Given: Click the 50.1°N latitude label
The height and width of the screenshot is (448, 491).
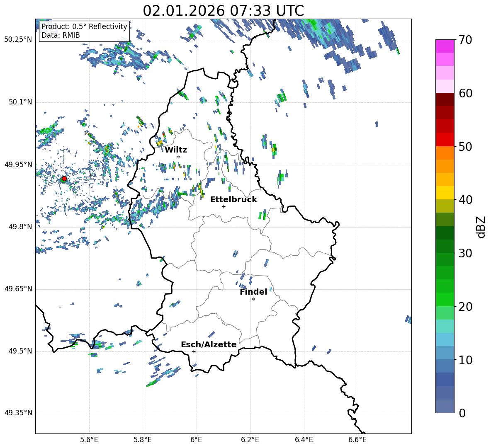Looking at the screenshot, I should [20, 102].
